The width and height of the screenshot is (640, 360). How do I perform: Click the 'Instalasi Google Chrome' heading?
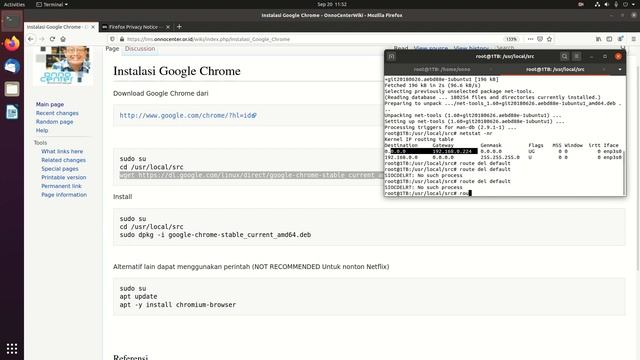[x=177, y=71]
